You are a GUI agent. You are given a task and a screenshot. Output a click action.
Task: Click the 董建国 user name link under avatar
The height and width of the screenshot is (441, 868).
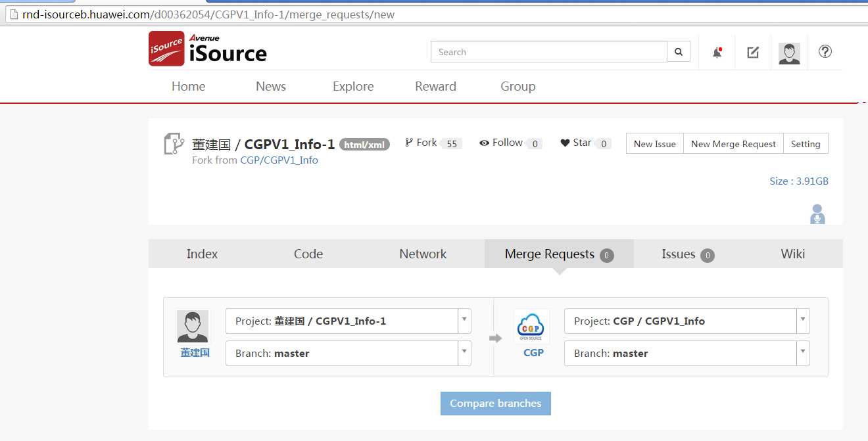[195, 353]
